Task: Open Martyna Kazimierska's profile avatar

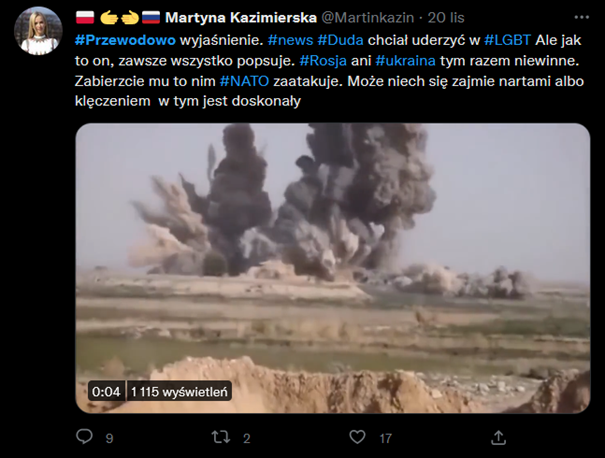Action: 38,31
